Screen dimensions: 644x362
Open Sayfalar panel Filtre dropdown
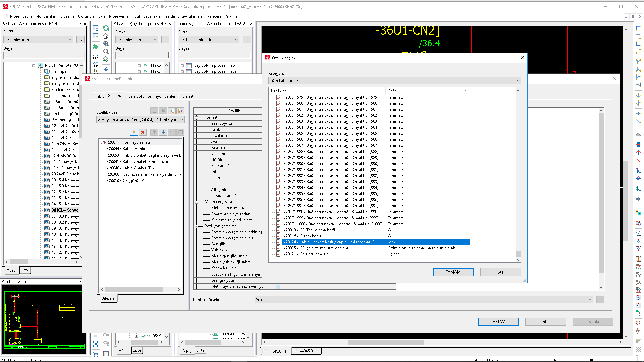[38, 40]
